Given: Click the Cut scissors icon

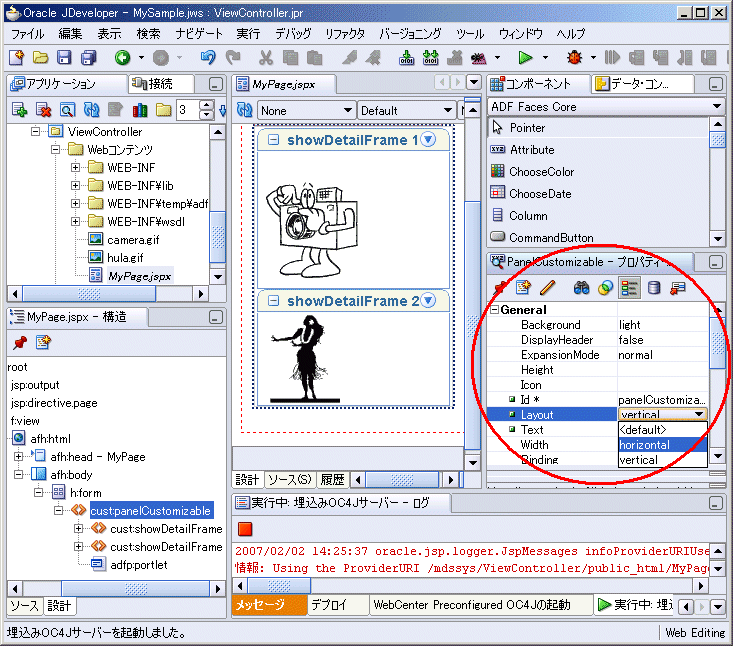Looking at the screenshot, I should tap(266, 57).
